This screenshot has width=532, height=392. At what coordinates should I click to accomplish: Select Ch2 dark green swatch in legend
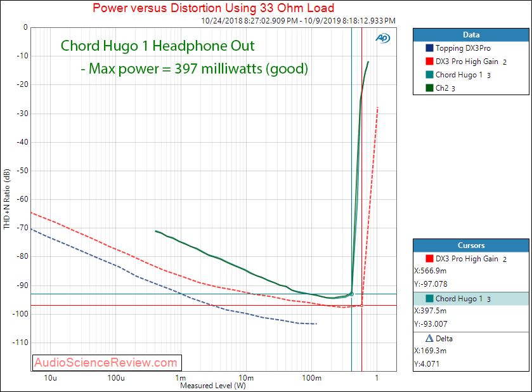point(429,88)
